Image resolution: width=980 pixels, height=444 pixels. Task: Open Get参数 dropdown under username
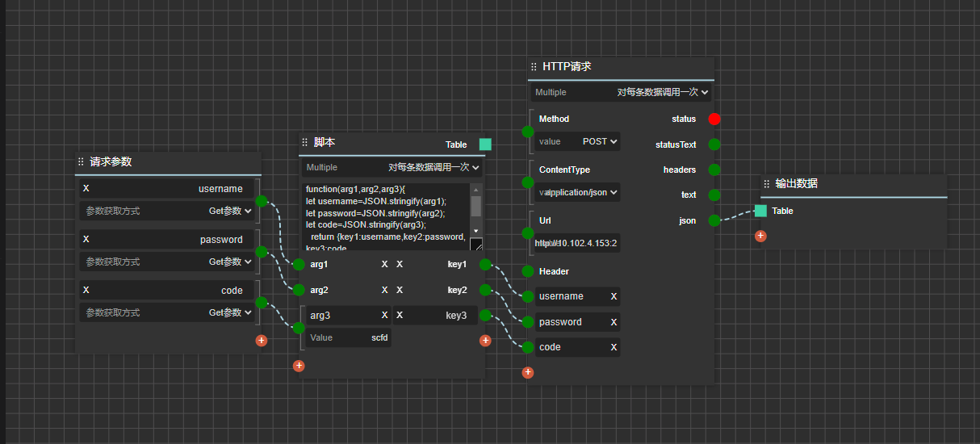tap(230, 212)
